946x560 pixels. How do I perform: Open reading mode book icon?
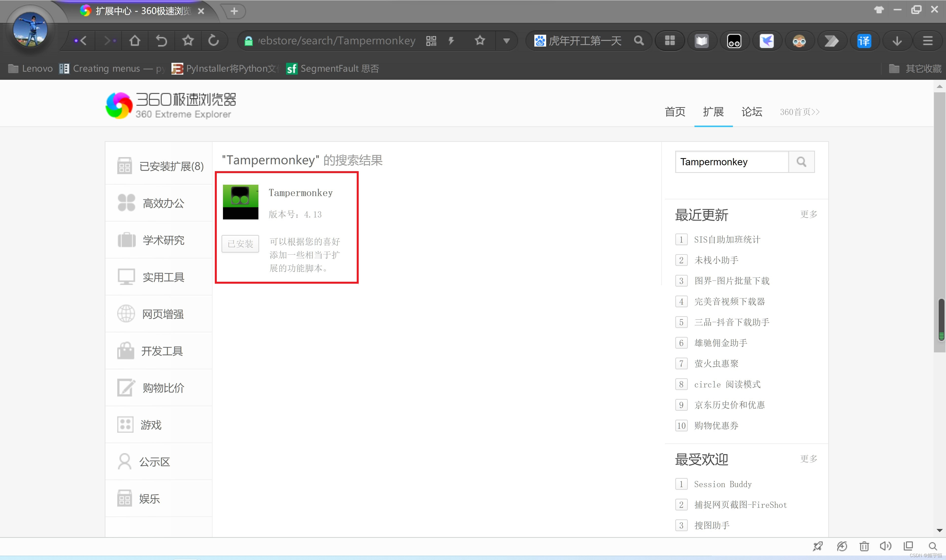click(x=702, y=41)
